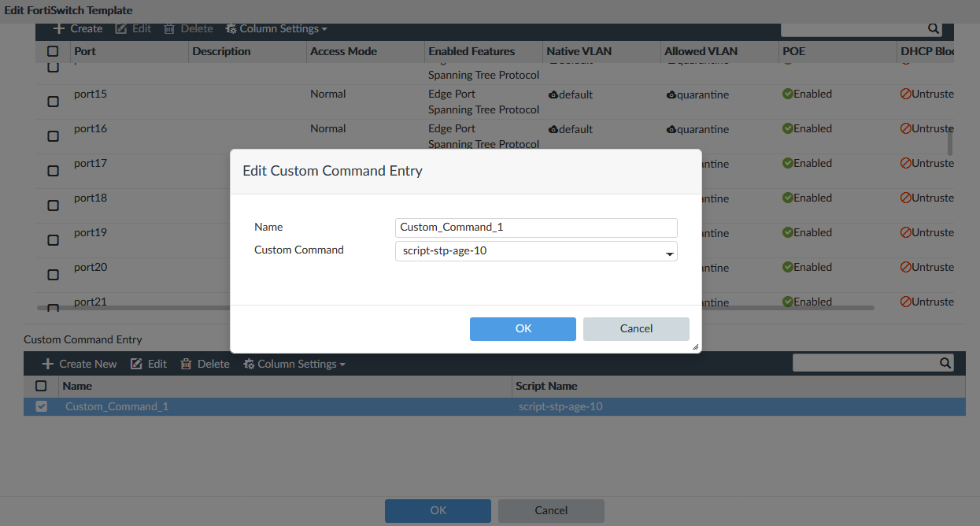
Task: Click the dialog resize grip handle
Action: 695,346
